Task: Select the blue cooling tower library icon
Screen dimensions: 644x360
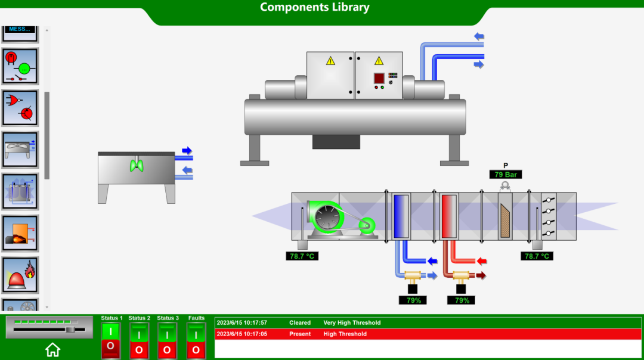Action: tap(20, 191)
